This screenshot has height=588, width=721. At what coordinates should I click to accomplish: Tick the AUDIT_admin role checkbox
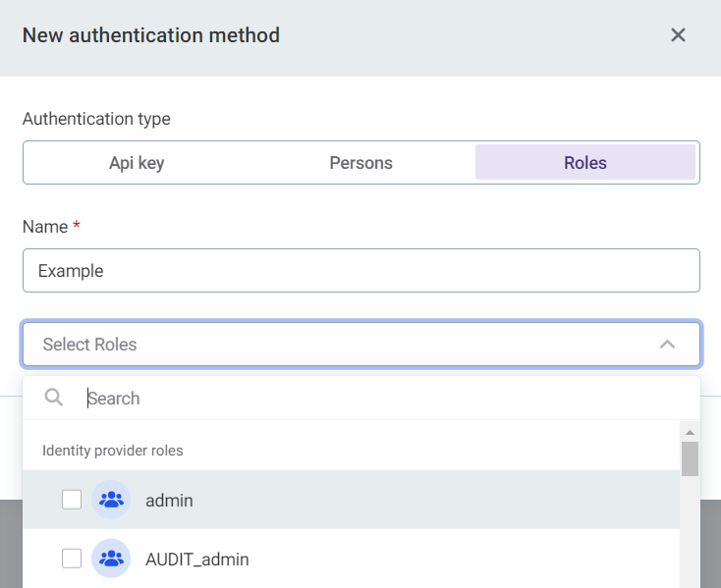click(x=72, y=559)
